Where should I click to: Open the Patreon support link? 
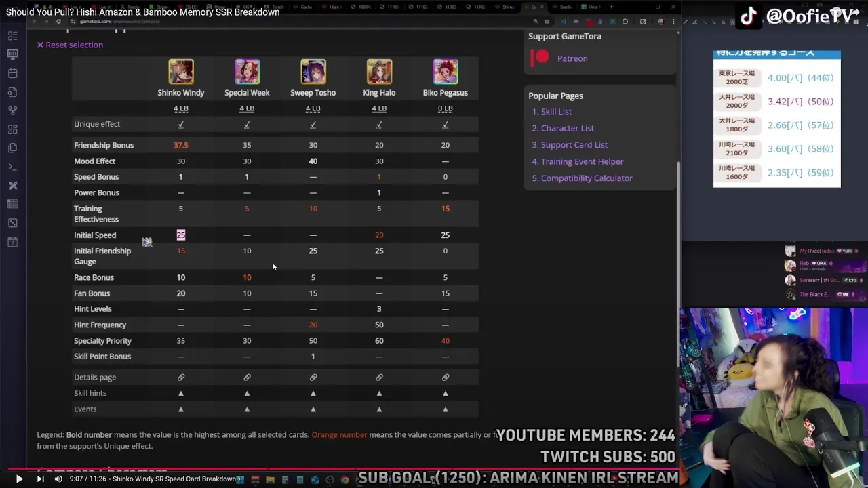pos(572,58)
